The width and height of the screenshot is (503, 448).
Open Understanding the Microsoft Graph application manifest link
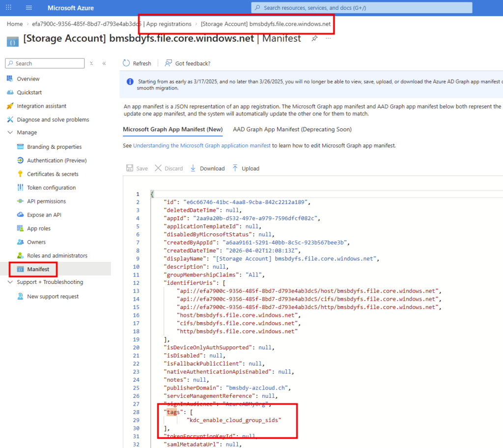[201, 146]
